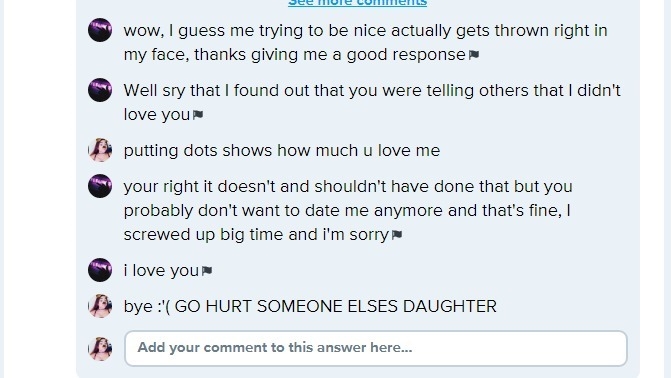Screen dimensions: 671x378
Task: Select the 'i love you' comment text
Action: click(161, 271)
